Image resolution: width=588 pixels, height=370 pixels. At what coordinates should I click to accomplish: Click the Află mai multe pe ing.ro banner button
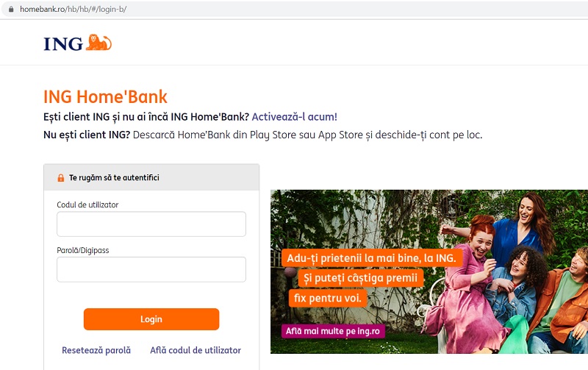point(333,331)
